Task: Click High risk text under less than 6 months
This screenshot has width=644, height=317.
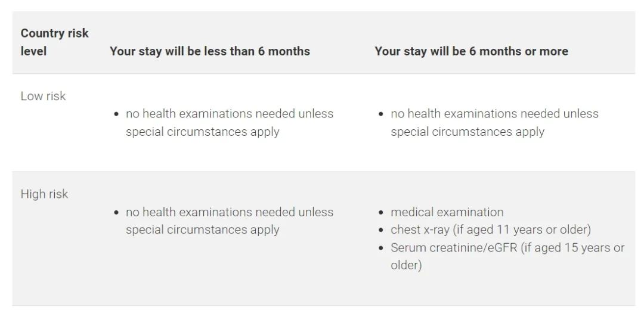Action: click(229, 220)
